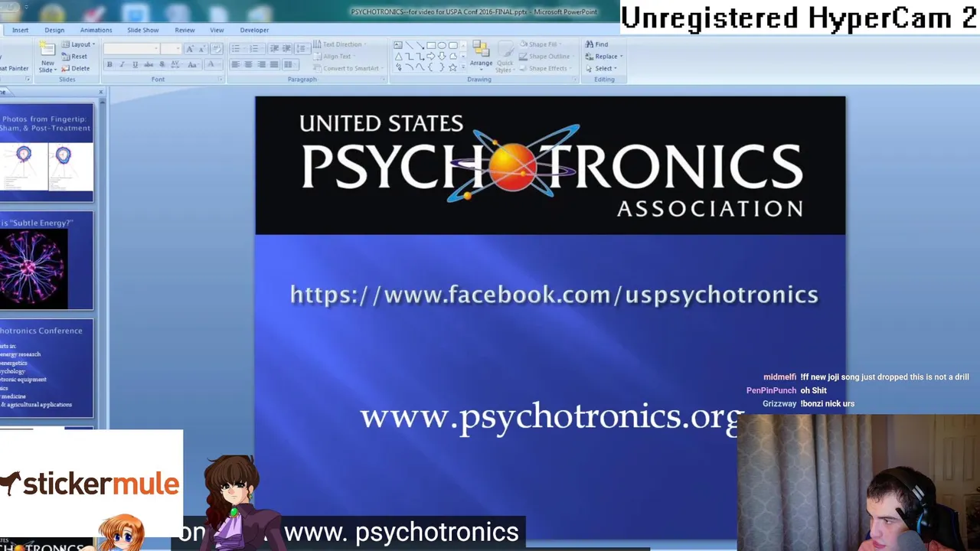Screen dimensions: 980x551
Task: Open Shape Effects dropdown
Action: pyautogui.click(x=545, y=68)
